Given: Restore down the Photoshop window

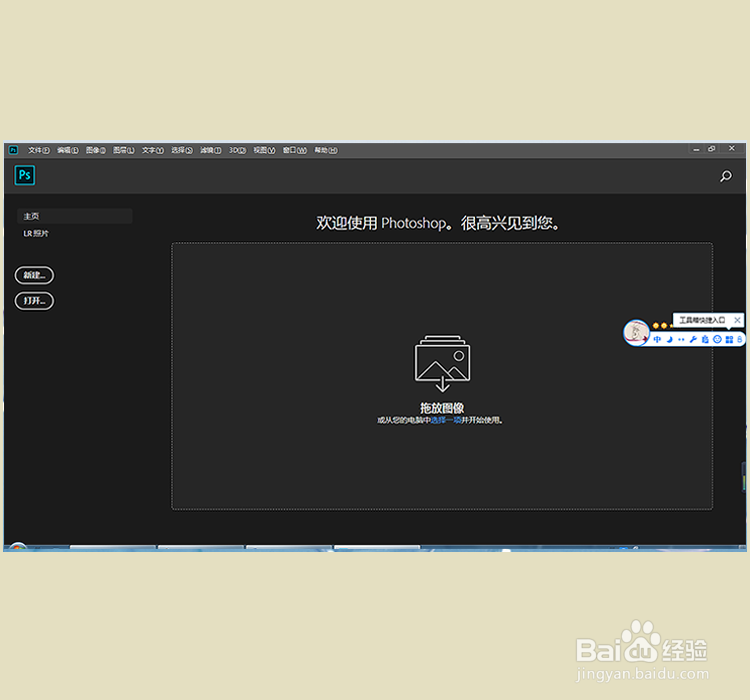Looking at the screenshot, I should [712, 149].
